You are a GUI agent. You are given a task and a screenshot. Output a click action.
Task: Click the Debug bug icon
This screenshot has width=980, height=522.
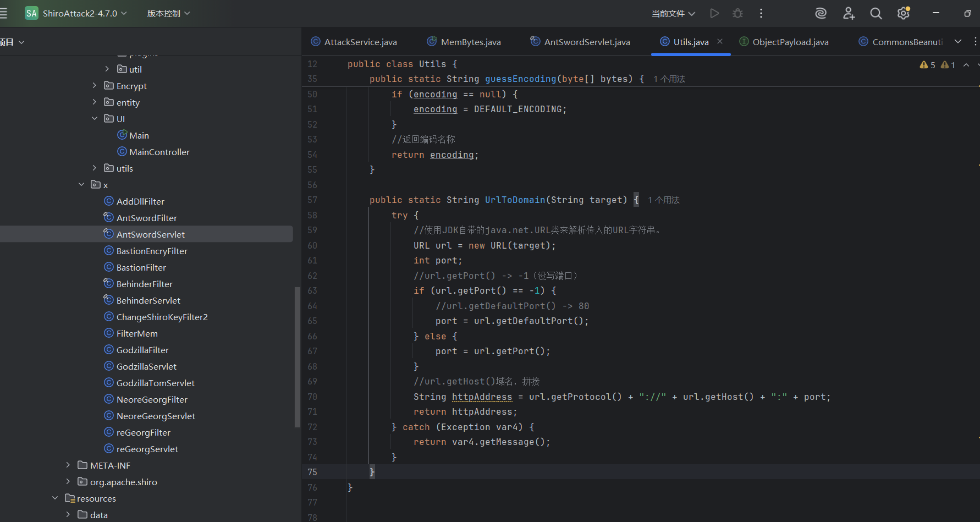pos(737,13)
